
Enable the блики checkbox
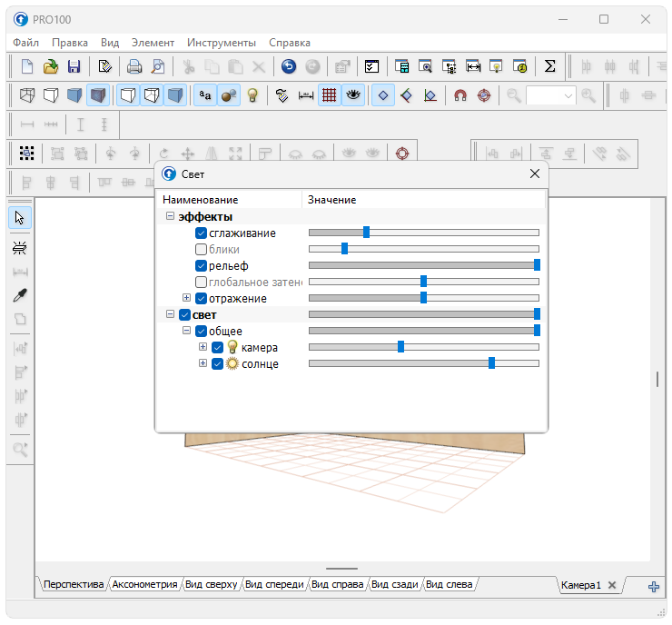tap(201, 250)
